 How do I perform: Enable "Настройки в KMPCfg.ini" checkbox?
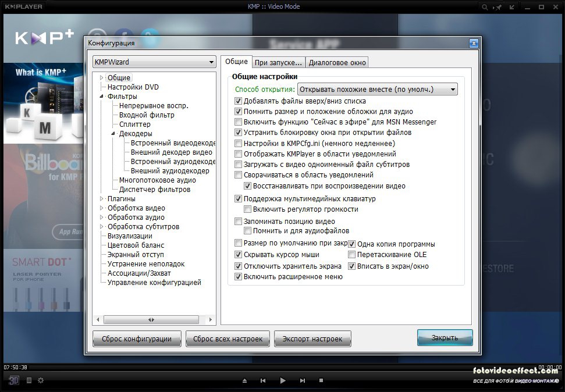click(238, 144)
